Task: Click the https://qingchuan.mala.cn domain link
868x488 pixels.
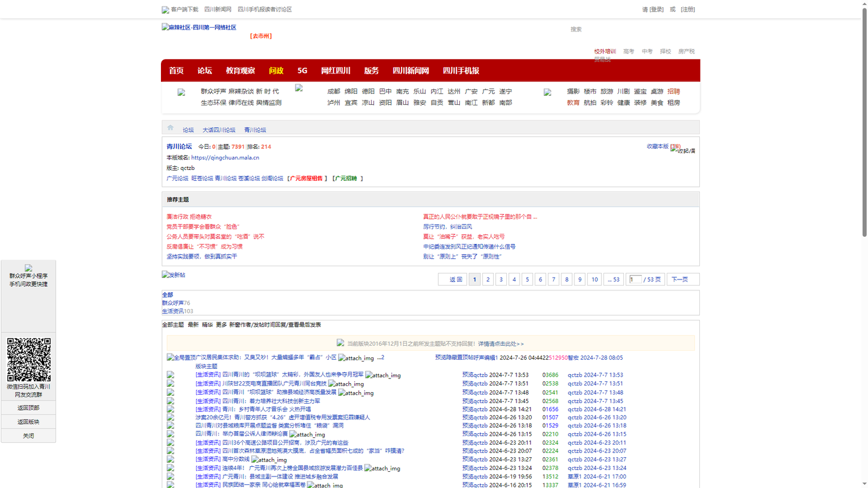Action: tap(225, 158)
